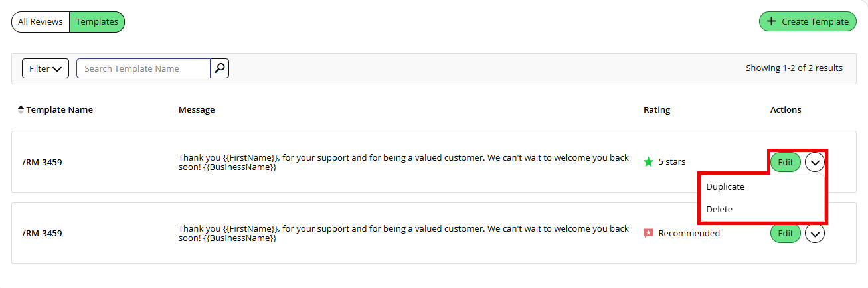The image size is (868, 288).
Task: Focus the Search Template Name field
Action: point(143,68)
